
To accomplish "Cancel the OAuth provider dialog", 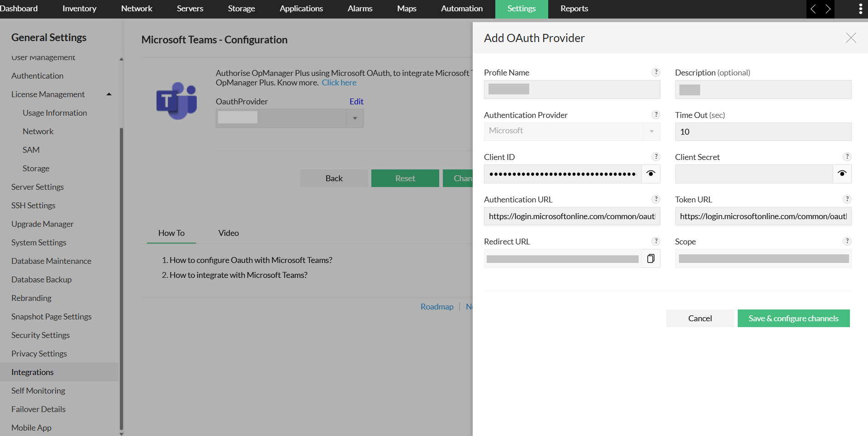I will 700,318.
